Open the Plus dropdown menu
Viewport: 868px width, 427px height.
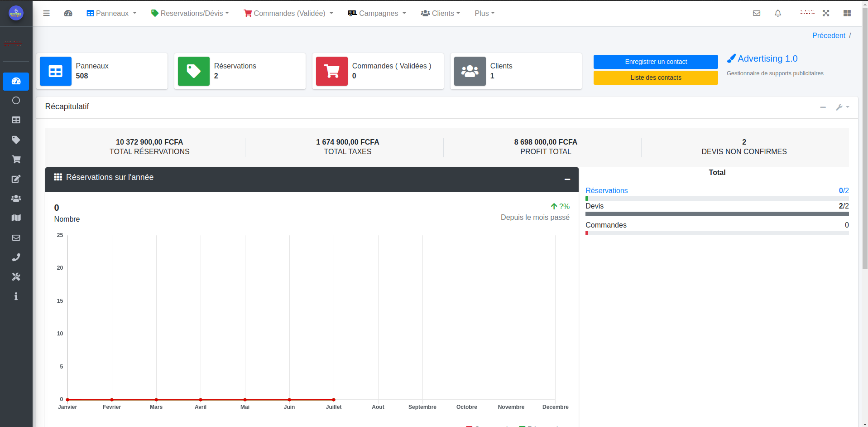(x=484, y=13)
